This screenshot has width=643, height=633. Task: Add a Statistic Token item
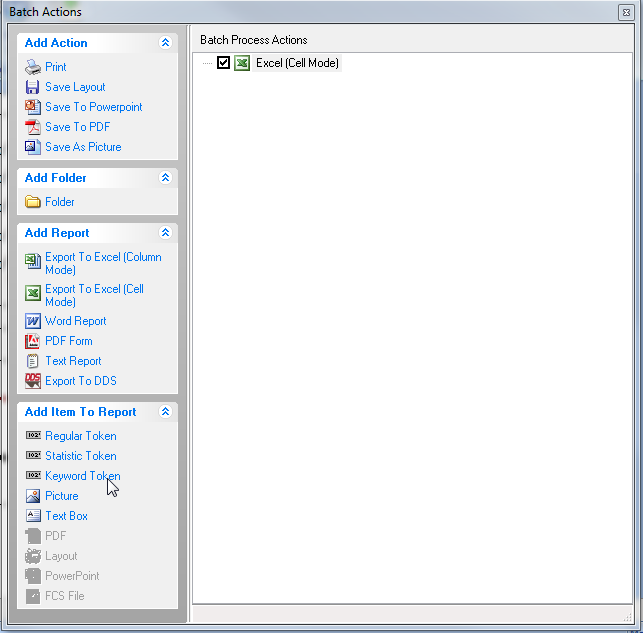81,456
